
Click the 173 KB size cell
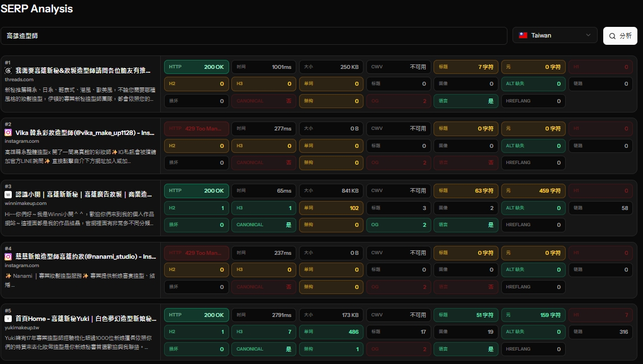pyautogui.click(x=331, y=315)
